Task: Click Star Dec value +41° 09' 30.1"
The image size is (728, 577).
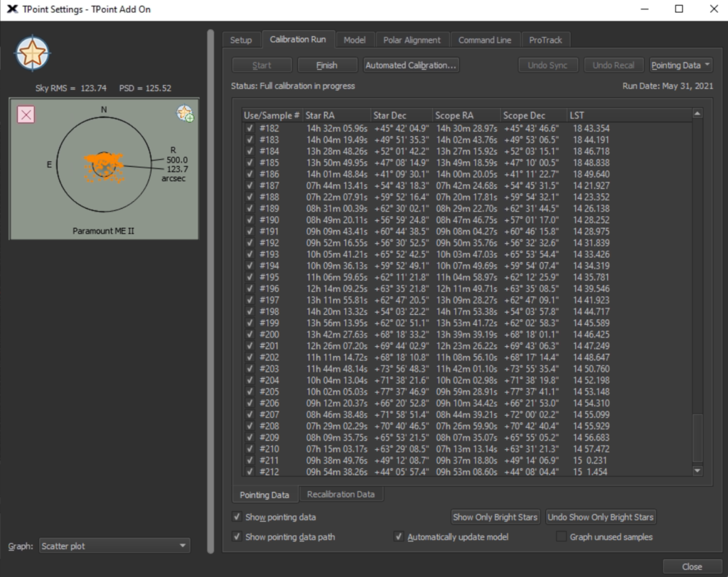Action: click(x=402, y=174)
